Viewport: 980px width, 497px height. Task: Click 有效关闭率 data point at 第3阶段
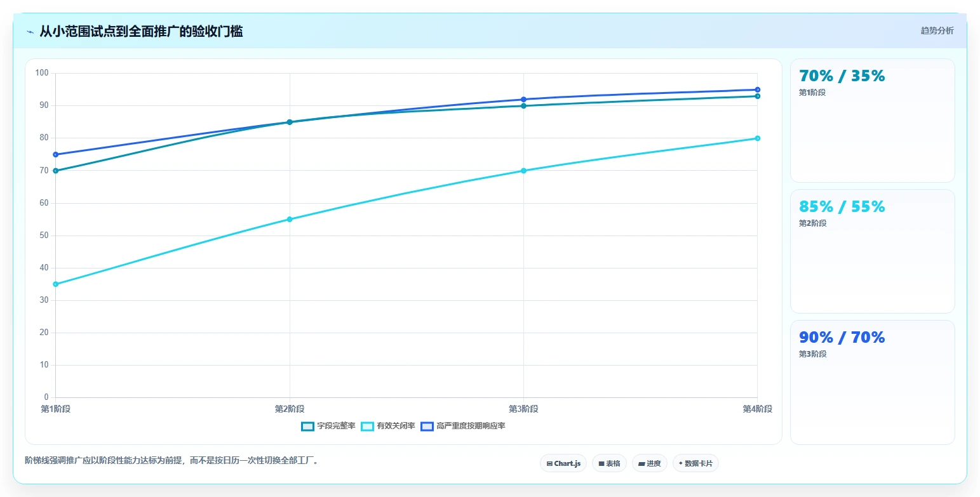click(x=523, y=171)
